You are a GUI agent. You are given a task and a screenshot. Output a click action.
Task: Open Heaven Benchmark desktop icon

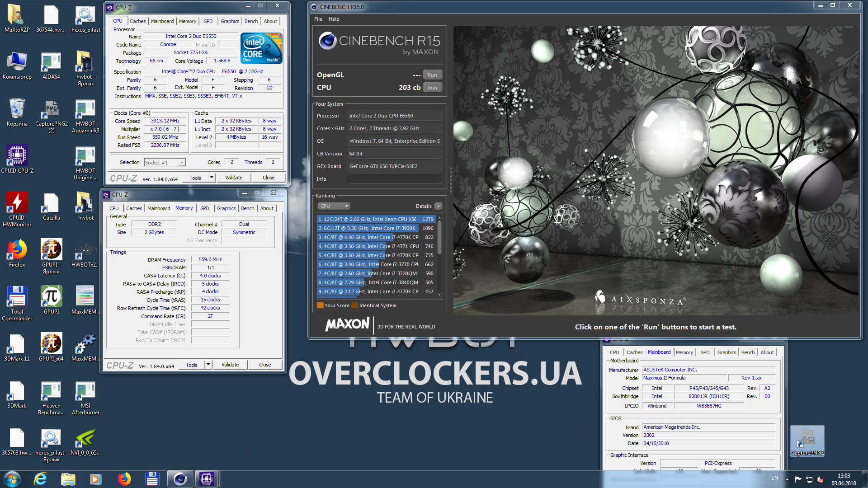[x=51, y=398]
